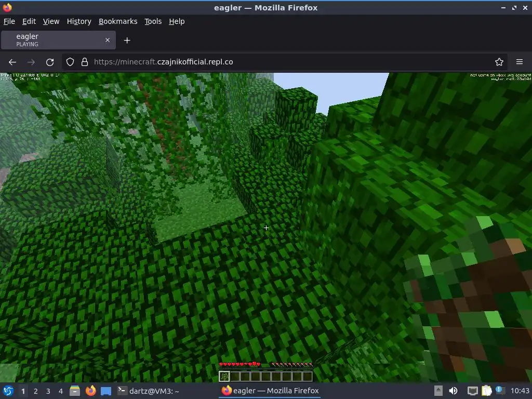Go back to previous page

click(12, 62)
